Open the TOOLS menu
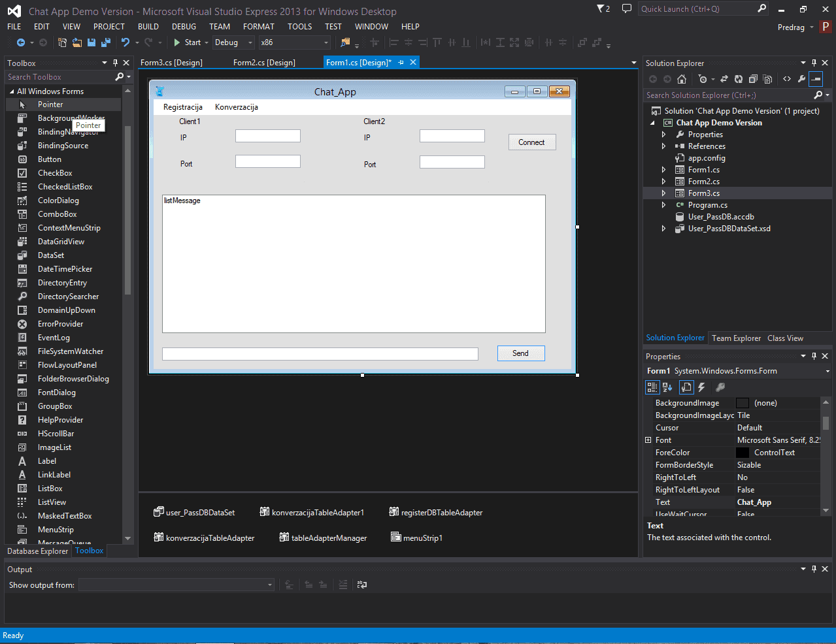Image resolution: width=836 pixels, height=644 pixels. click(300, 27)
